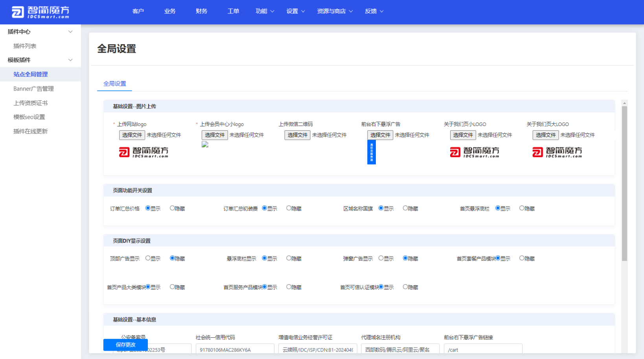Open the 设置 dropdown menu
Viewport: 644px width, 359px height.
tap(295, 11)
